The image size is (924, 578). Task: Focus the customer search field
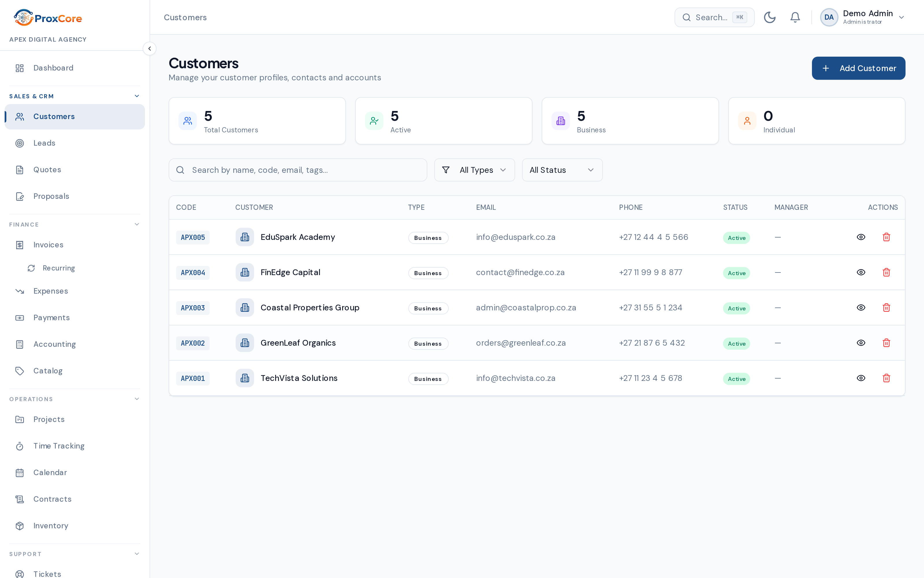click(298, 170)
